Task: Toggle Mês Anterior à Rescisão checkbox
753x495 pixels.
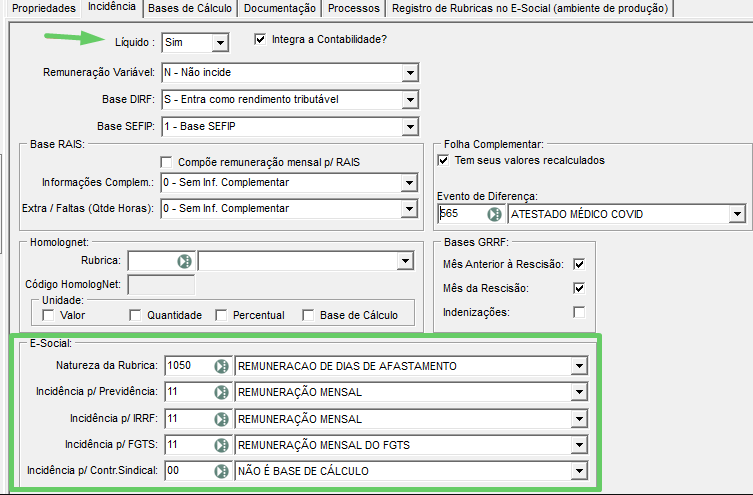Action: [x=579, y=264]
